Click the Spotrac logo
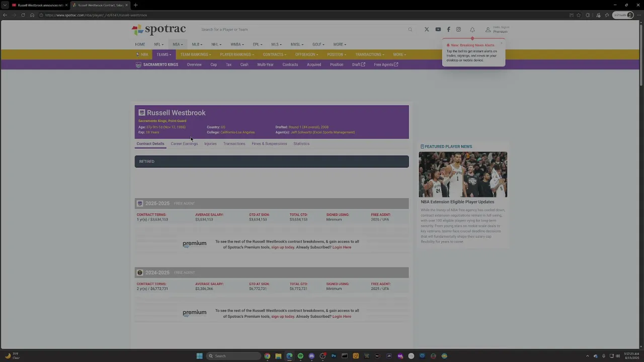 pyautogui.click(x=158, y=30)
